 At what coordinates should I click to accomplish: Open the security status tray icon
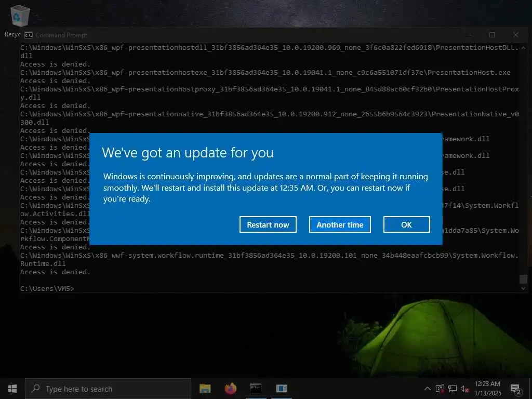[x=440, y=389]
